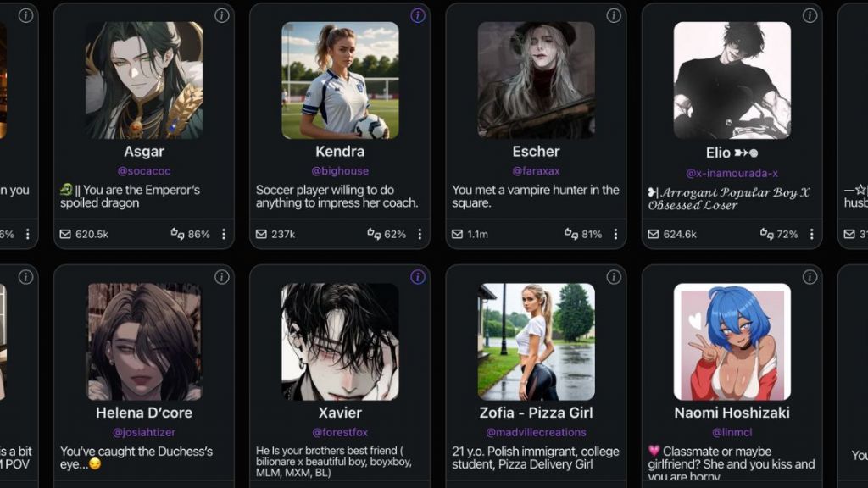Show info for Zofia - Pizza Girl
This screenshot has width=868, height=488.
614,277
